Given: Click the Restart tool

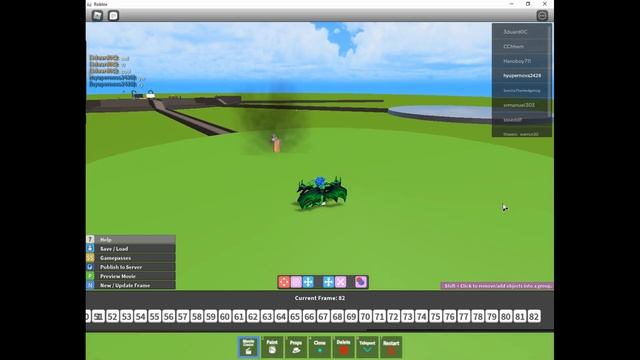Looking at the screenshot, I should coord(391,347).
